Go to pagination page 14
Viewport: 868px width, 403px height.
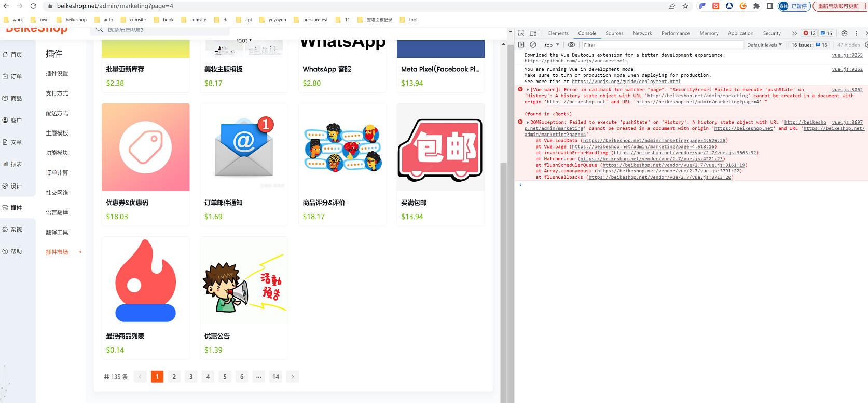click(x=275, y=377)
